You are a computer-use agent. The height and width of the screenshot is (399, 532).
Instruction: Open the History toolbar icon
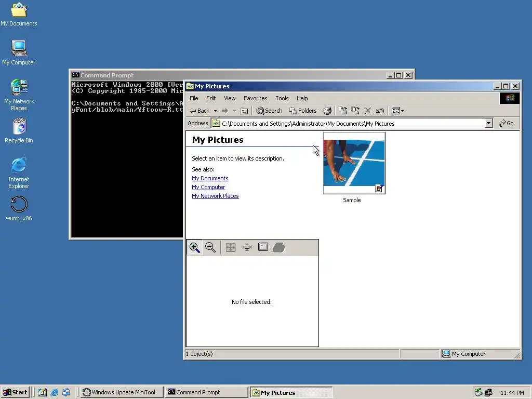pyautogui.click(x=327, y=111)
